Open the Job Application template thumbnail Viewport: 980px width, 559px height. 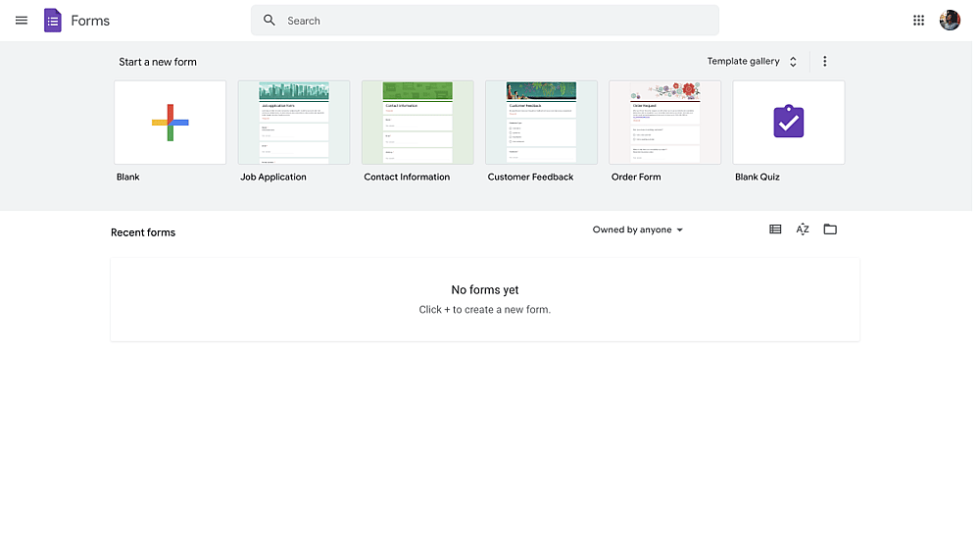tap(294, 123)
